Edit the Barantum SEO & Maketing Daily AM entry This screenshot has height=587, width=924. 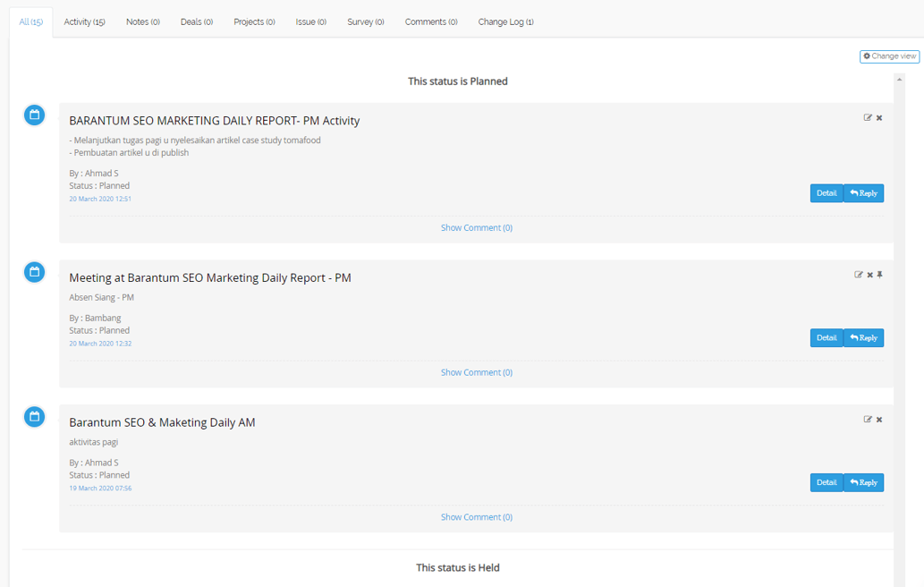[x=868, y=420]
